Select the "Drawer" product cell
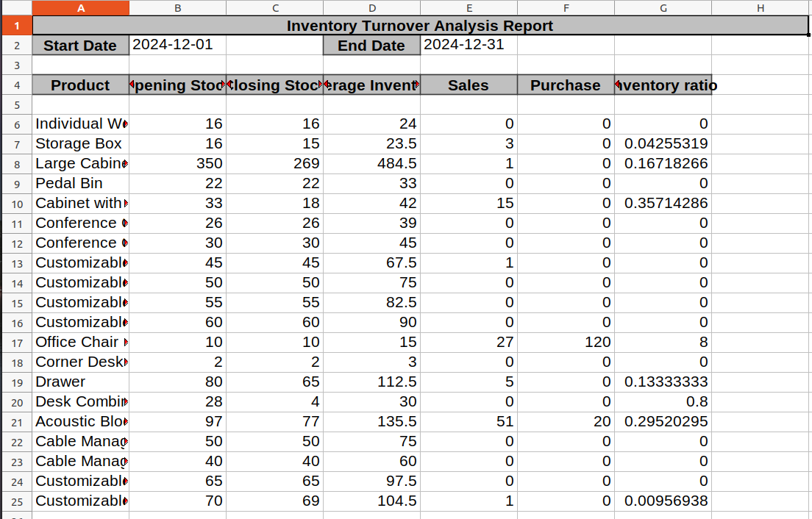 81,382
